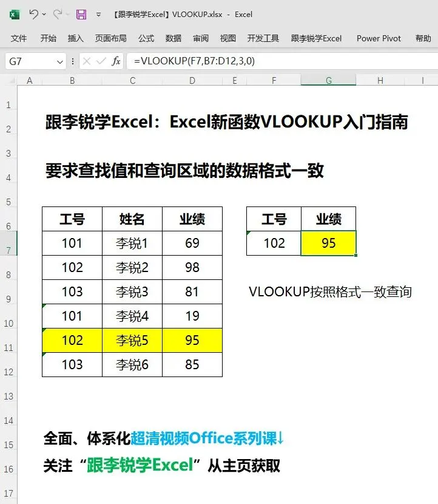Open the 帮助 tab
Viewport: 438px width, 504px height.
click(423, 39)
